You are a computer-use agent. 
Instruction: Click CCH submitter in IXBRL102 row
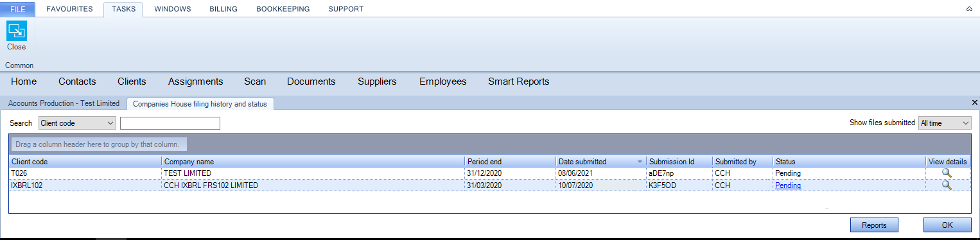[x=742, y=185]
